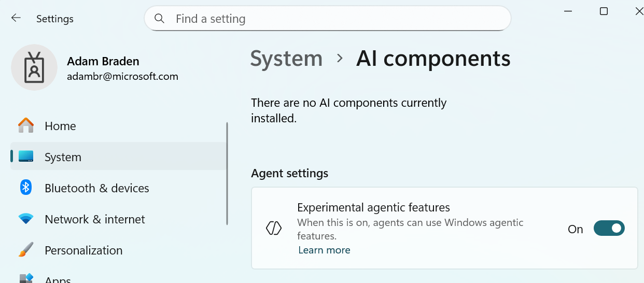Click the AI components page heading
Screen dimensions: 644x283
[x=433, y=59]
